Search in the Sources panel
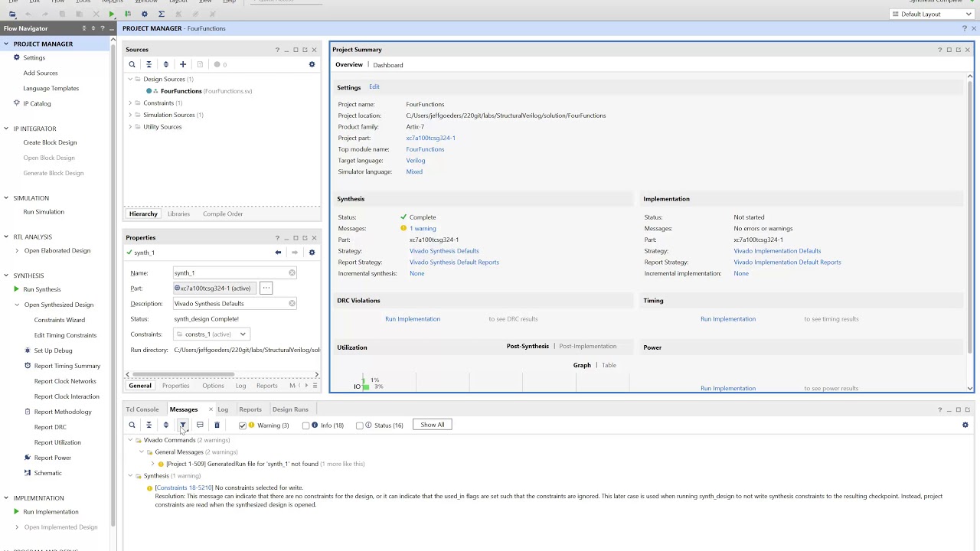Viewport: 980px width, 551px height. (132, 64)
